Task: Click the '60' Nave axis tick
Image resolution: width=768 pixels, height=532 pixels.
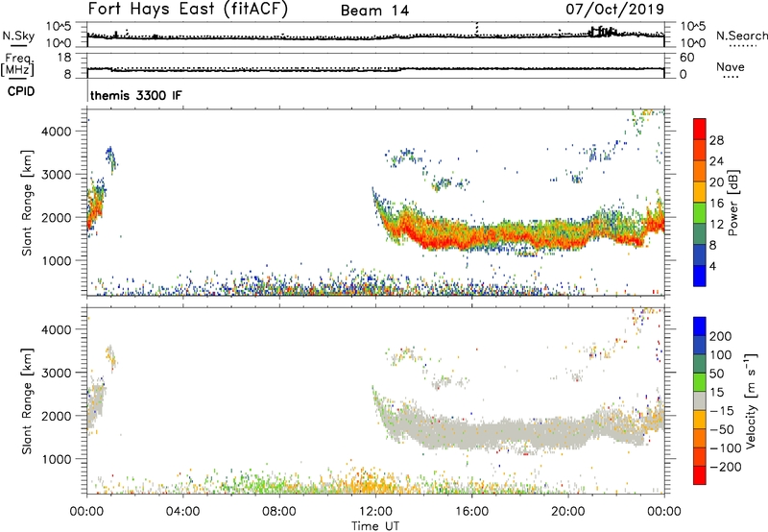Action: point(686,58)
